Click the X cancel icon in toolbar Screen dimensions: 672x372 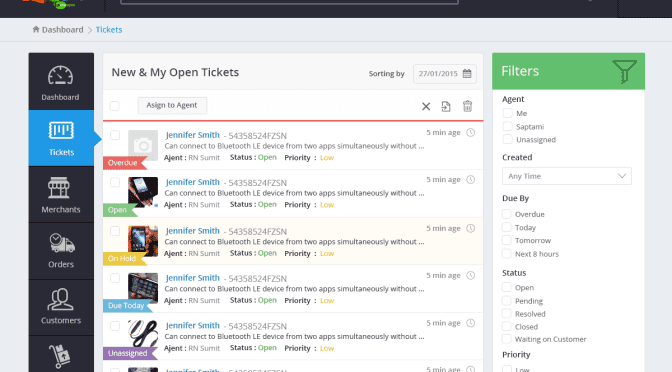click(x=426, y=106)
